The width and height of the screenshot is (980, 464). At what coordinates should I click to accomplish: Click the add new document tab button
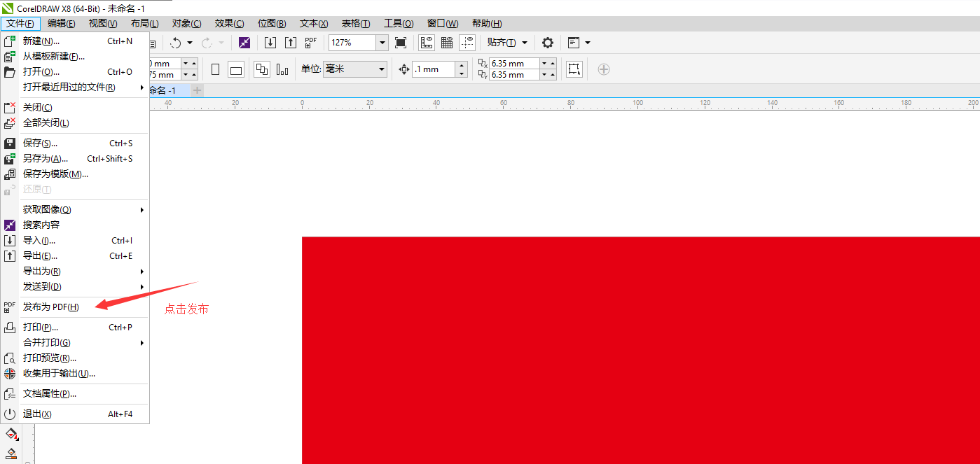pos(198,90)
